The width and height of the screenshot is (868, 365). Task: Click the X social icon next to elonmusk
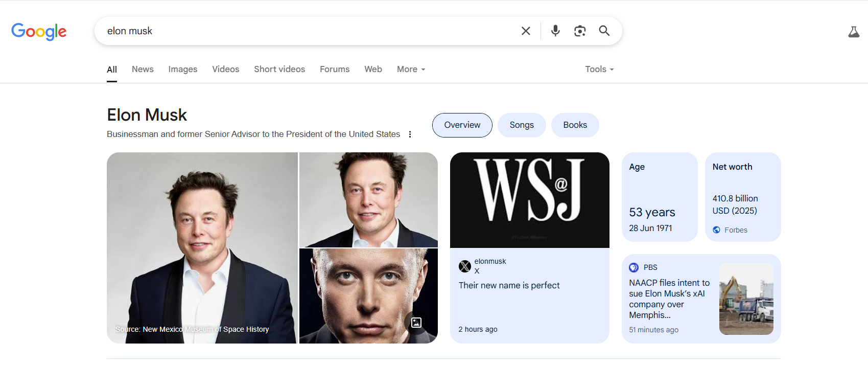click(x=465, y=266)
